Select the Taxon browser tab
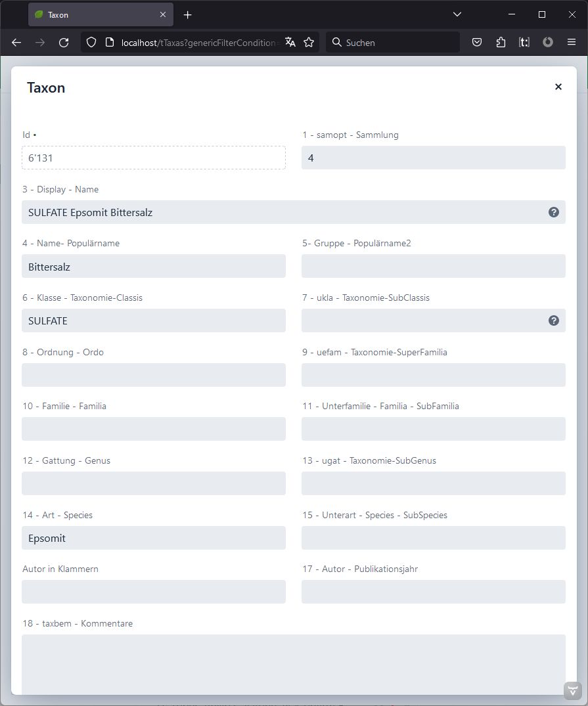Screen dimensions: 588x706 (92, 14)
